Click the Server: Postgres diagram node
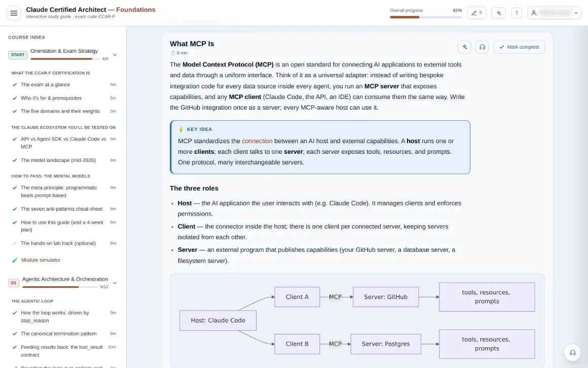This screenshot has width=588, height=368. (386, 344)
